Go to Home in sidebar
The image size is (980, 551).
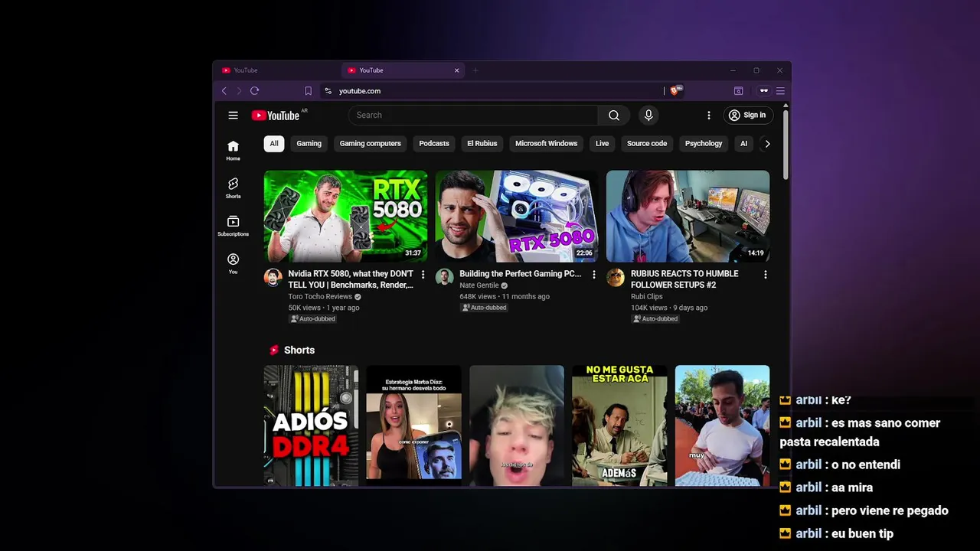233,150
